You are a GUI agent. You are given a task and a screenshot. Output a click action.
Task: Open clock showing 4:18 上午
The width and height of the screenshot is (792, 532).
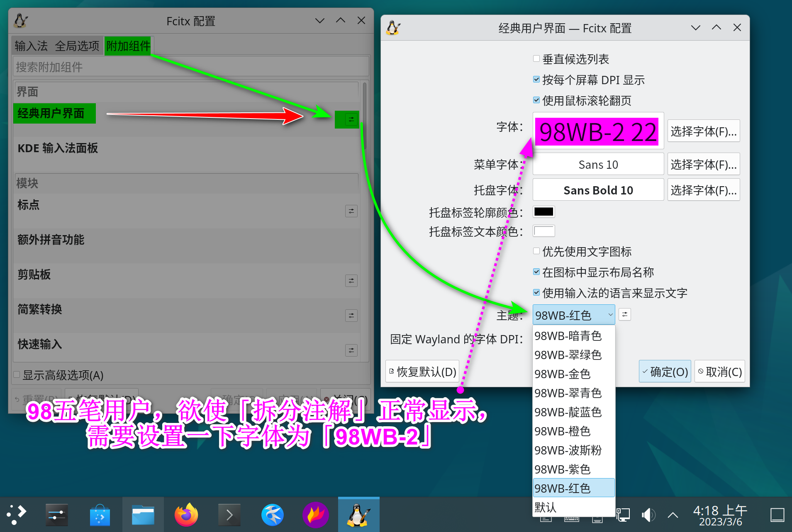[720, 515]
